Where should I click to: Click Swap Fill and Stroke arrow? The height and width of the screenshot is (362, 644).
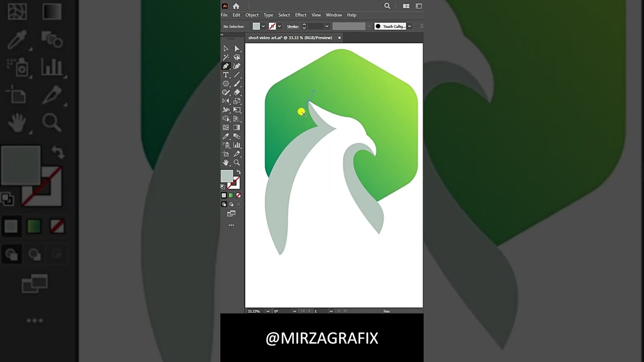tap(238, 172)
